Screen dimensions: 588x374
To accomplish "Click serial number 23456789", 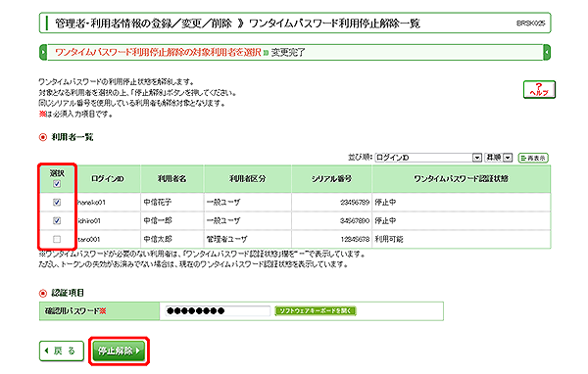I will pos(355,202).
